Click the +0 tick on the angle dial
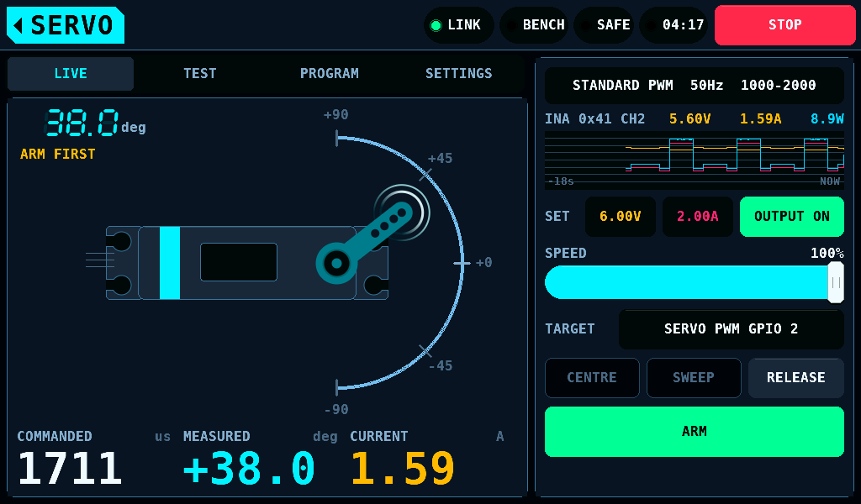The width and height of the screenshot is (861, 504). coord(462,264)
